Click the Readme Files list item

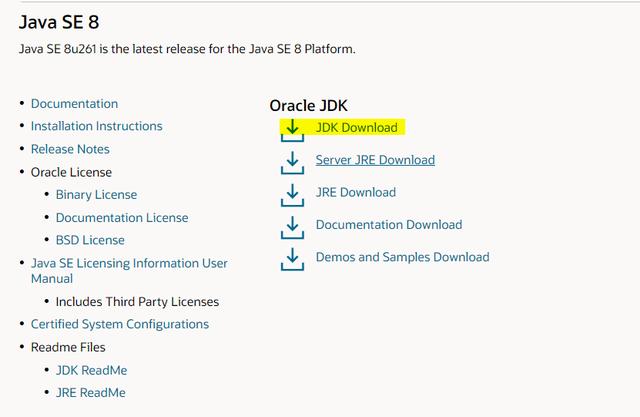click(68, 347)
